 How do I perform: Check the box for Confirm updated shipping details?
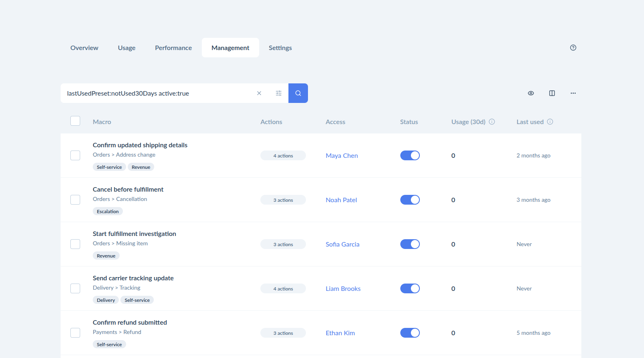(75, 155)
